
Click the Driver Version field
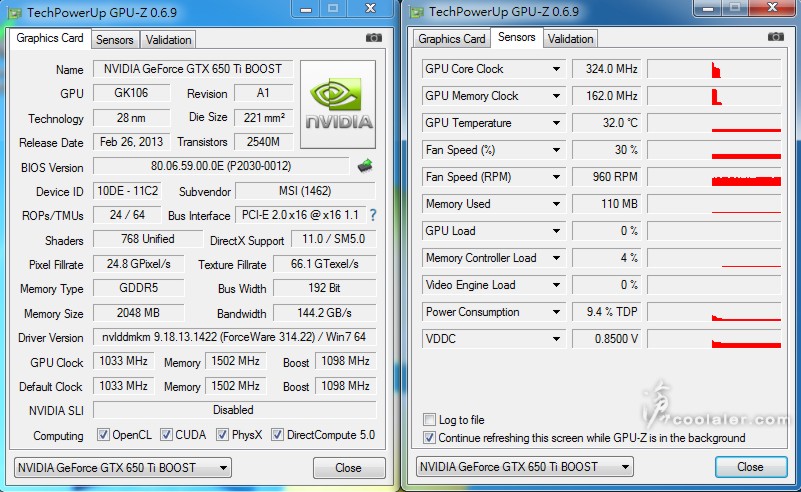click(x=234, y=337)
